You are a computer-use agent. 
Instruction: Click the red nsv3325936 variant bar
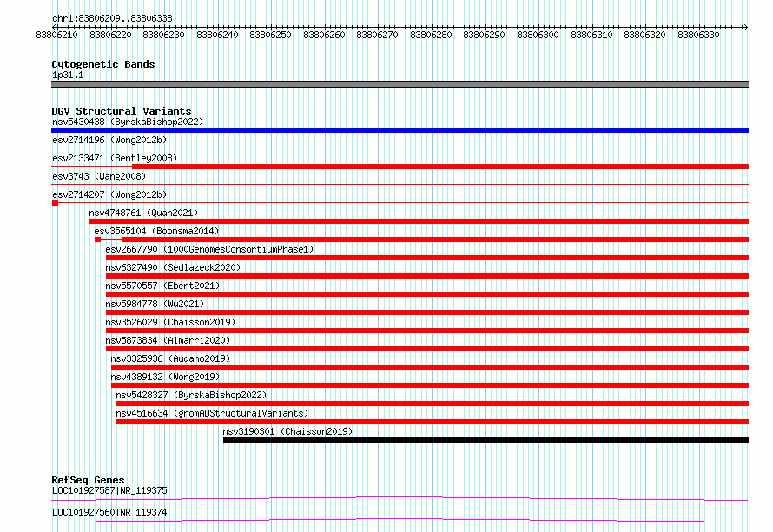(x=430, y=367)
